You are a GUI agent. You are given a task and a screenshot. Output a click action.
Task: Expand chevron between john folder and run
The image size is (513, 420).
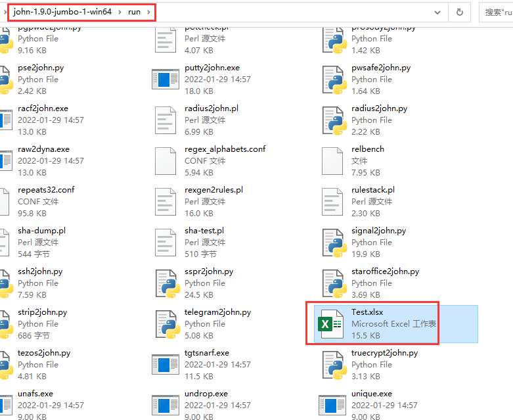[x=118, y=12]
